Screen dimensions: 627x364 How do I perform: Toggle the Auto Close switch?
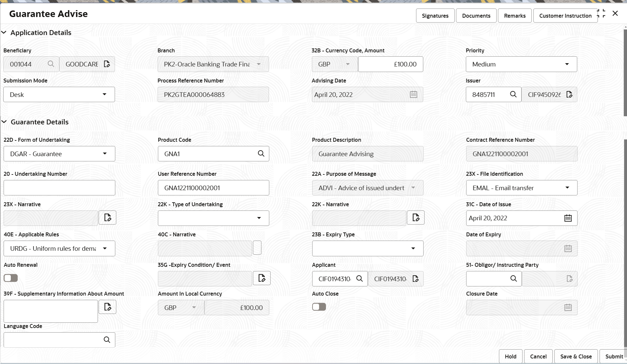tap(319, 307)
